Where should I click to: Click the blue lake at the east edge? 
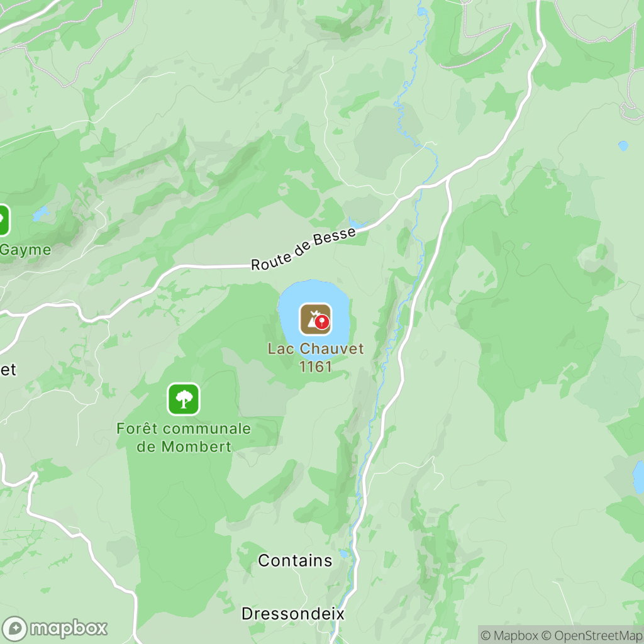point(638,477)
